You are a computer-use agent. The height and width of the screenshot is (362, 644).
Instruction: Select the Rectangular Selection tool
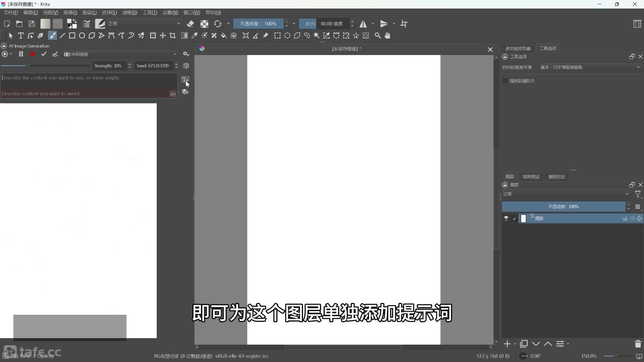click(277, 36)
